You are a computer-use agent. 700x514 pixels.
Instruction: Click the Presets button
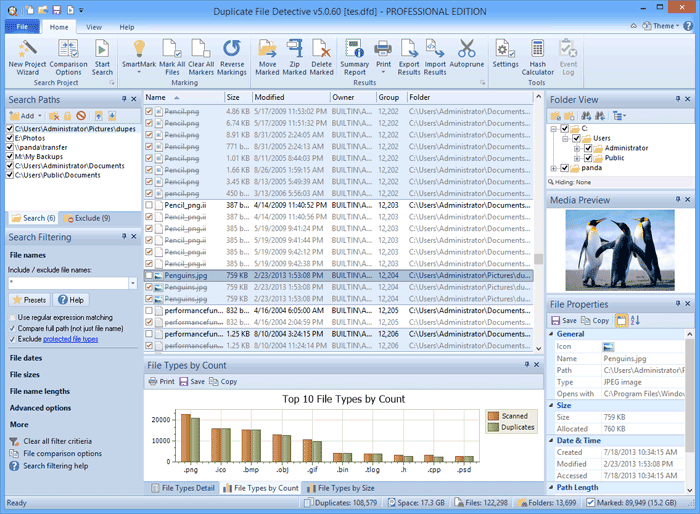[x=30, y=300]
